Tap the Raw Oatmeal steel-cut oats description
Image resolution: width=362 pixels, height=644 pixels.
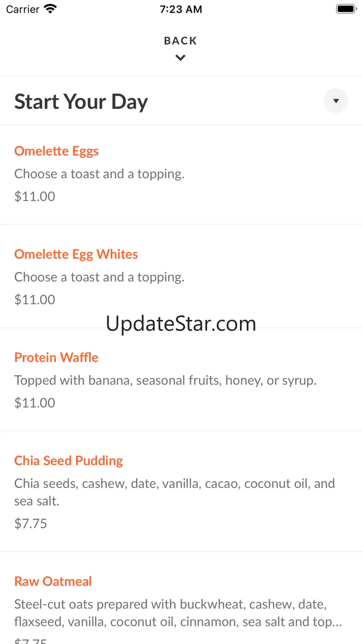click(x=178, y=613)
